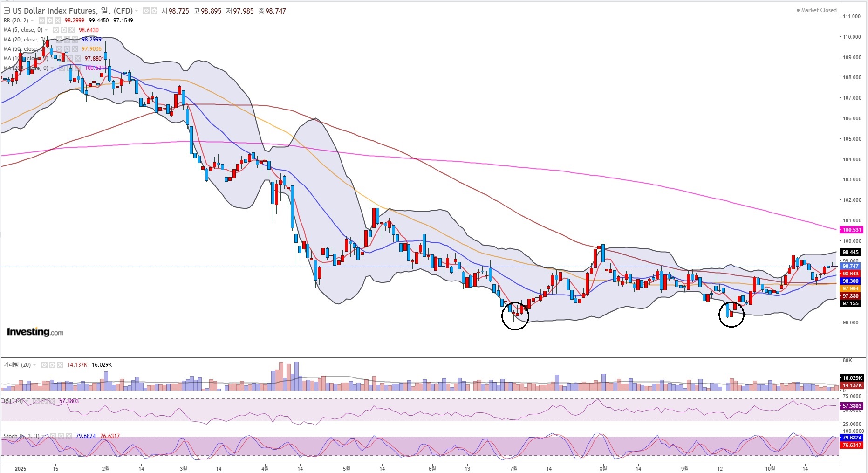Select the 98.643 MA5 price label
Image resolution: width=868 pixels, height=473 pixels.
[x=851, y=274]
